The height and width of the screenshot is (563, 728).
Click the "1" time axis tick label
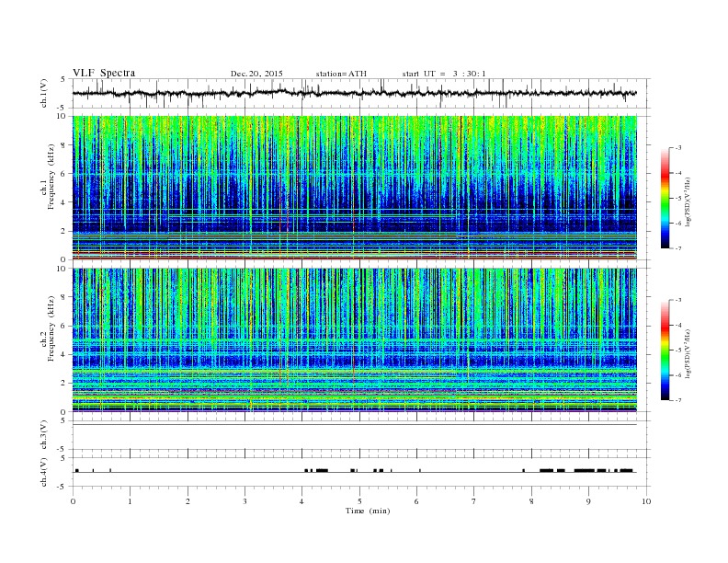pos(130,501)
